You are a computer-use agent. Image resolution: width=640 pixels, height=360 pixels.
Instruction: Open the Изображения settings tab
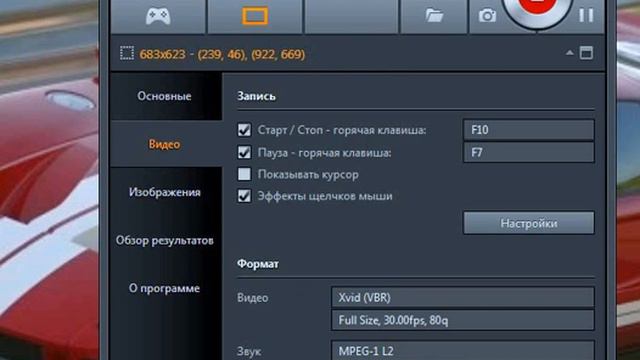point(164,192)
